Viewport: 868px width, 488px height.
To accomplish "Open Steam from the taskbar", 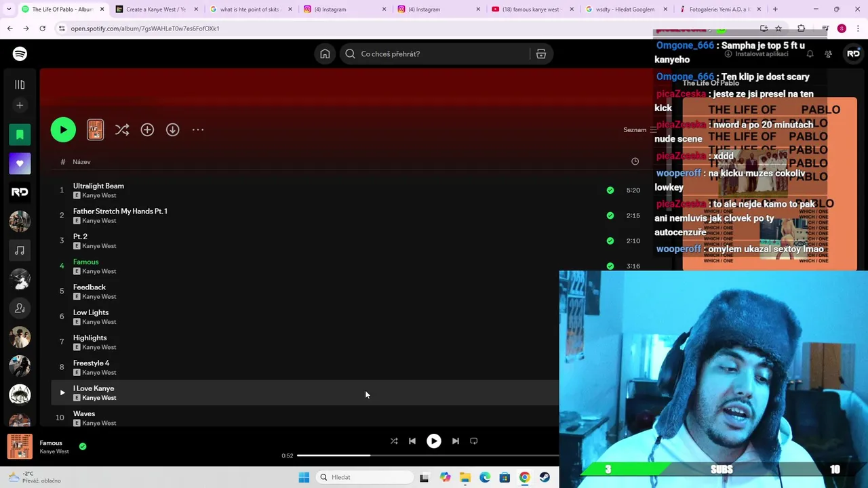I will click(545, 477).
